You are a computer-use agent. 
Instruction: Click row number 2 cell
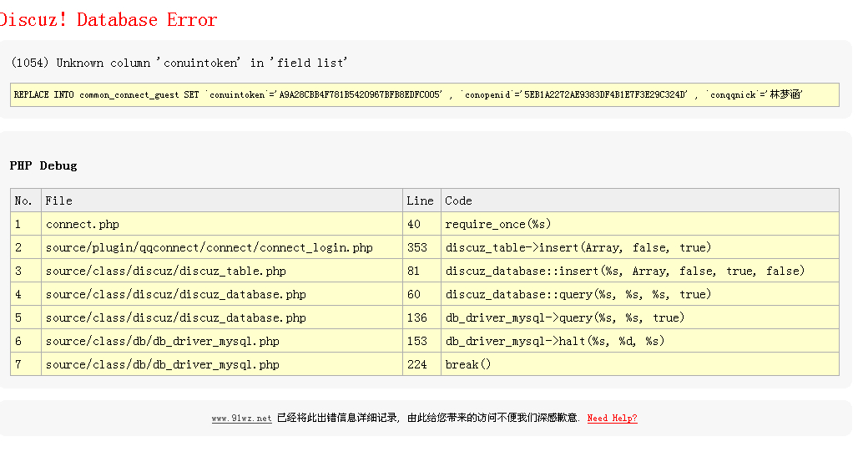[x=26, y=247]
